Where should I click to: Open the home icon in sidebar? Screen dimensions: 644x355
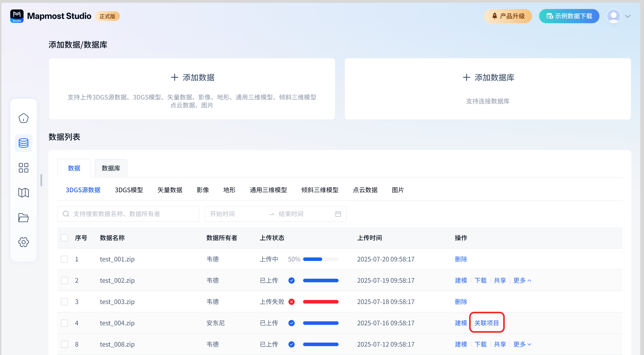(x=23, y=118)
